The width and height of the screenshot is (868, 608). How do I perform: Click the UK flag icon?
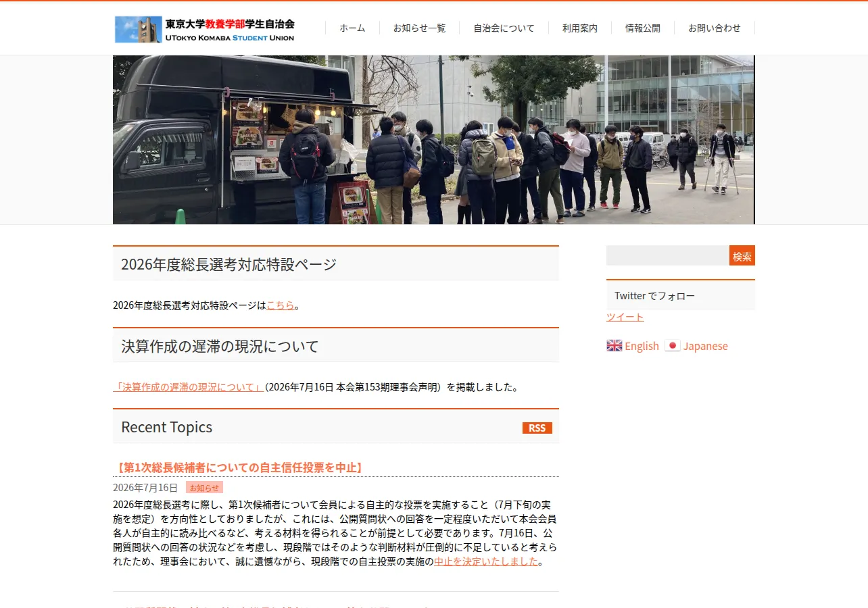point(614,346)
